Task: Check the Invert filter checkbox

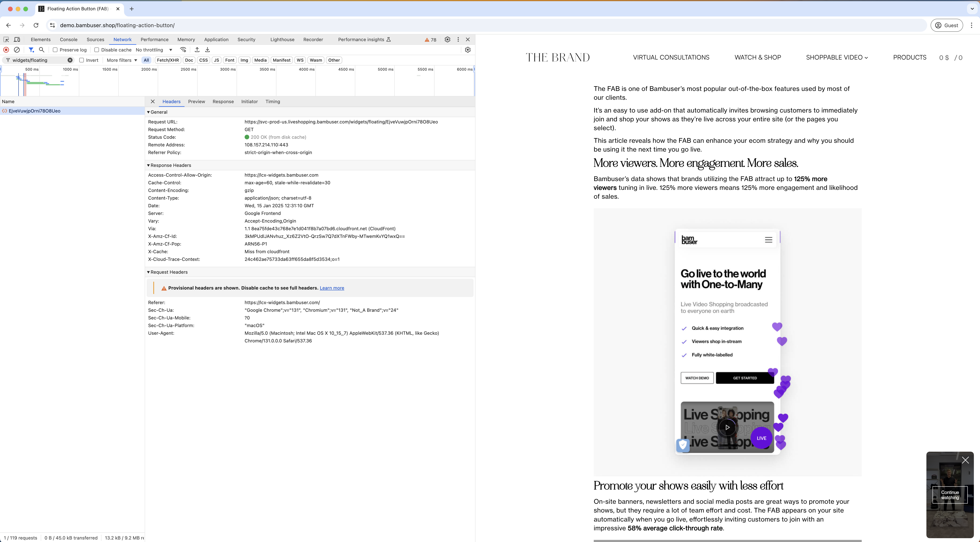Action: (x=81, y=60)
